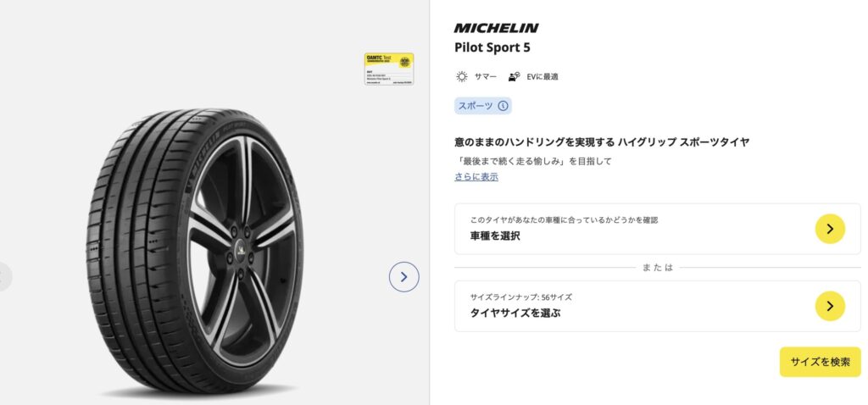Click the Pilot Sport 5 title
868x405 pixels.
click(492, 47)
